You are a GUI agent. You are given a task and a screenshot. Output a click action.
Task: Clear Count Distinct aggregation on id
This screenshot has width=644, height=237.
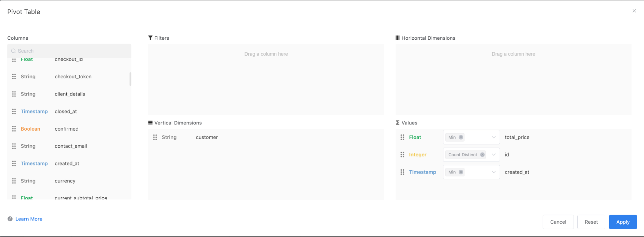pos(482,155)
